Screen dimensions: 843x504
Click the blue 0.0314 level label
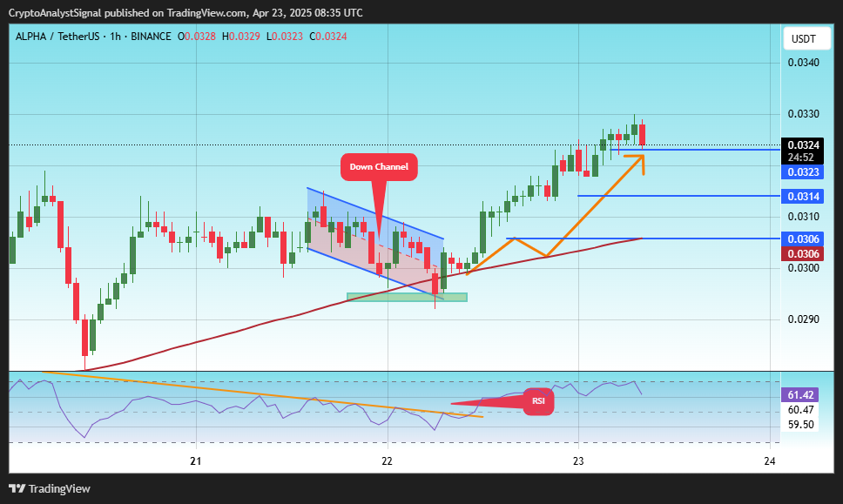coord(803,197)
